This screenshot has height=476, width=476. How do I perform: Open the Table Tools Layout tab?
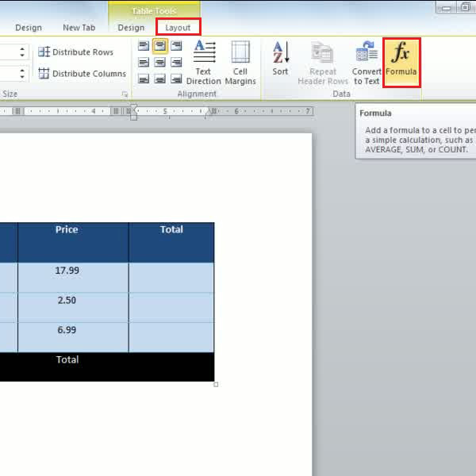click(x=178, y=27)
